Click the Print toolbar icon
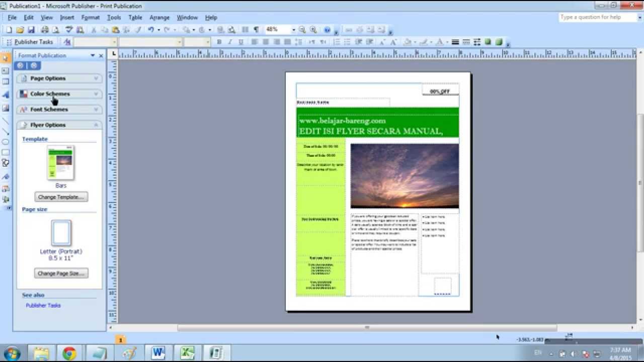The height and width of the screenshot is (362, 644). coord(45,30)
